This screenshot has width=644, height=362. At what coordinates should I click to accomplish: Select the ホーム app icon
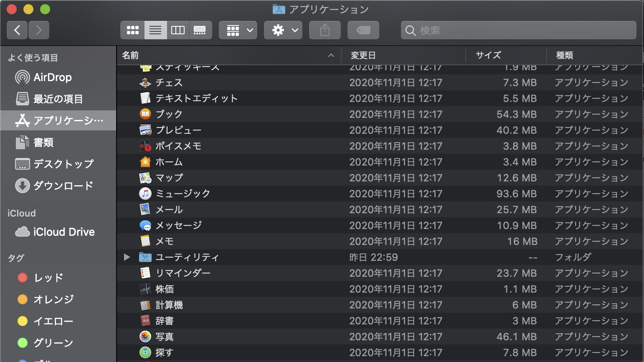pos(145,162)
